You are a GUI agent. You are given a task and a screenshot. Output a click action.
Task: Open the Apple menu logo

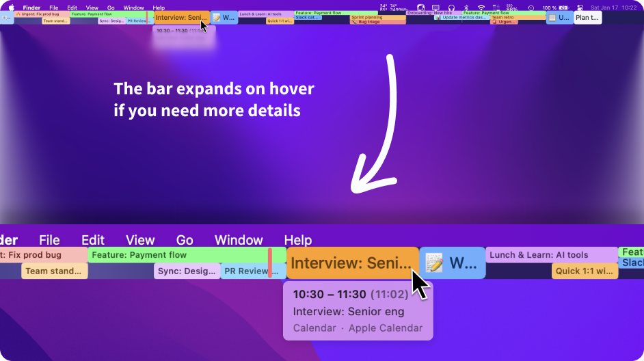11,8
